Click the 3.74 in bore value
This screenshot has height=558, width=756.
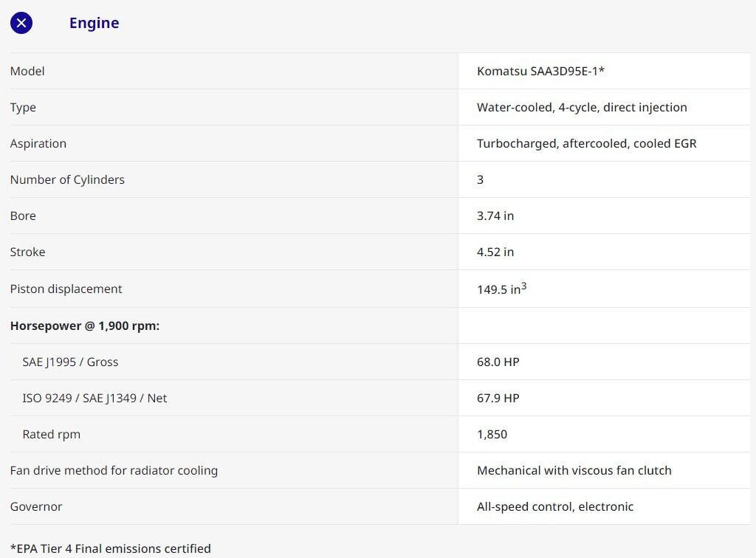(495, 216)
